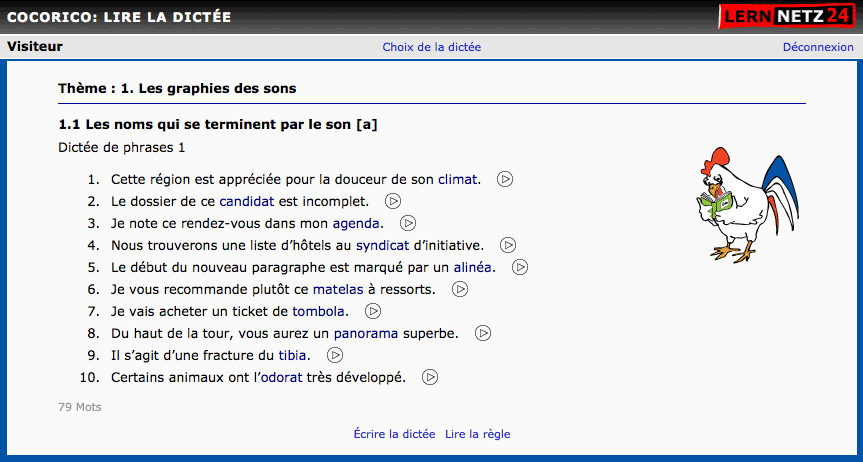Click the Déconnexion link
Viewport: 863px width, 462px height.
[818, 47]
